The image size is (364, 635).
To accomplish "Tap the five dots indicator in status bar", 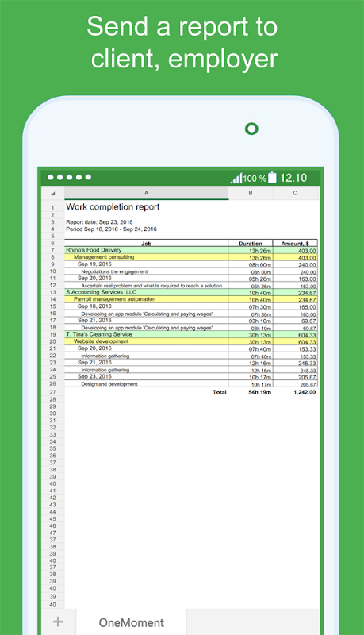I will tap(69, 177).
